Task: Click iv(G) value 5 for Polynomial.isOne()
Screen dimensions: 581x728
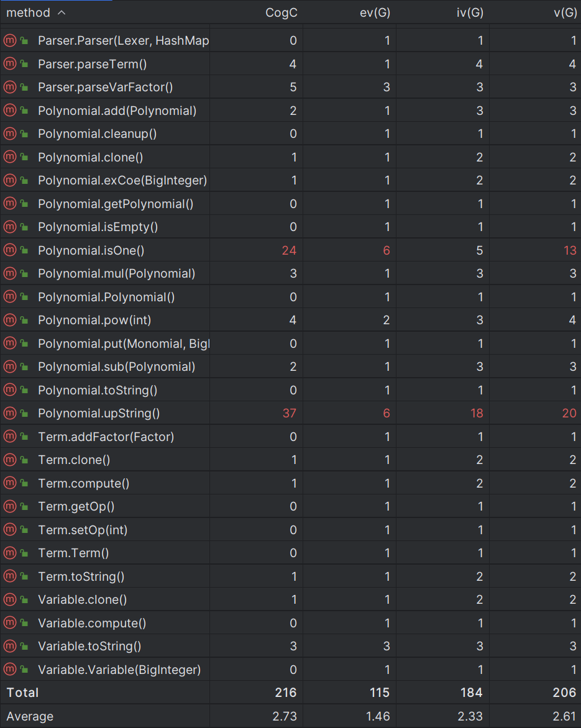Action: (x=479, y=250)
